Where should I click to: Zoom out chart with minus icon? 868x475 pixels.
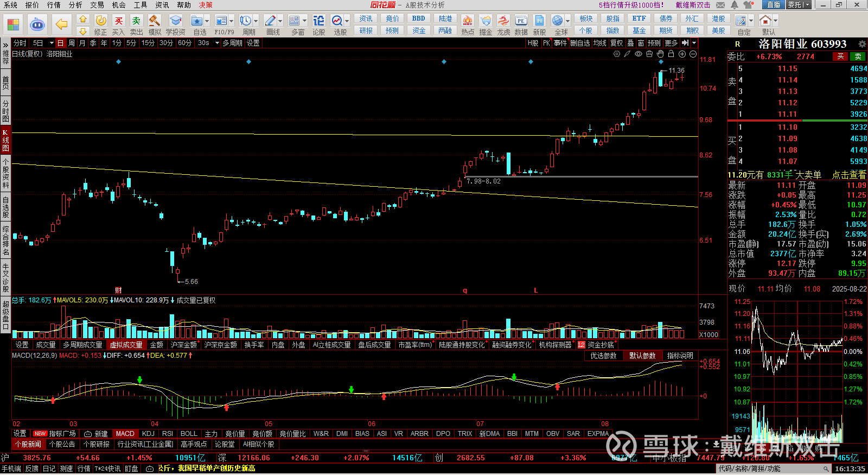pos(693,54)
